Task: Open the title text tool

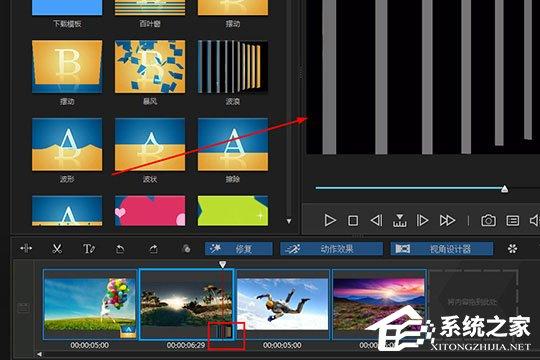Action: click(x=89, y=249)
